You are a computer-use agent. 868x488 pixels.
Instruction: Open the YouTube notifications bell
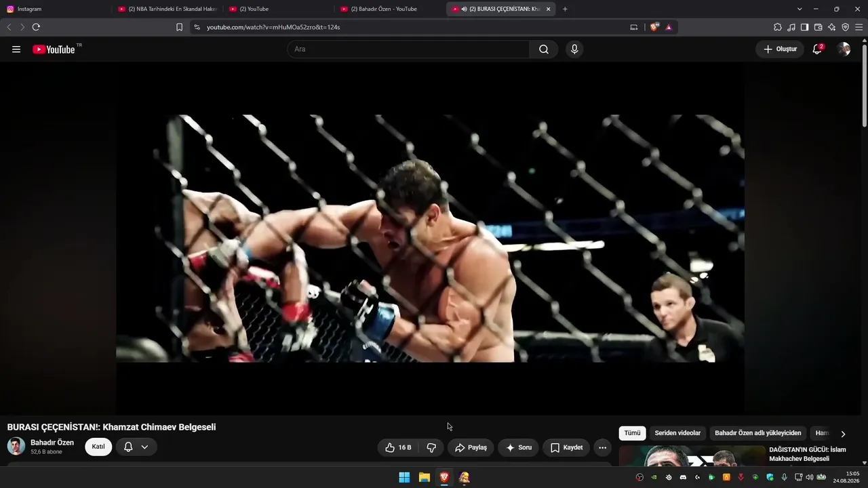[x=817, y=49]
